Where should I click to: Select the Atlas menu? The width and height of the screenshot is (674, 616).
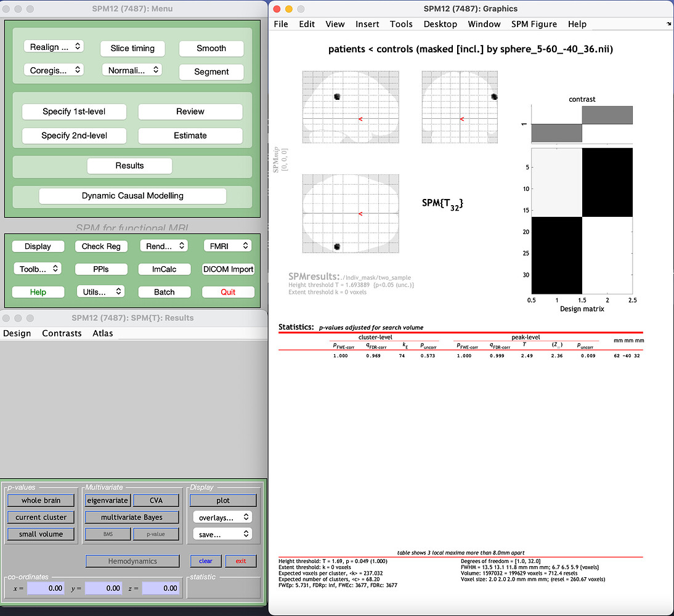pos(103,333)
